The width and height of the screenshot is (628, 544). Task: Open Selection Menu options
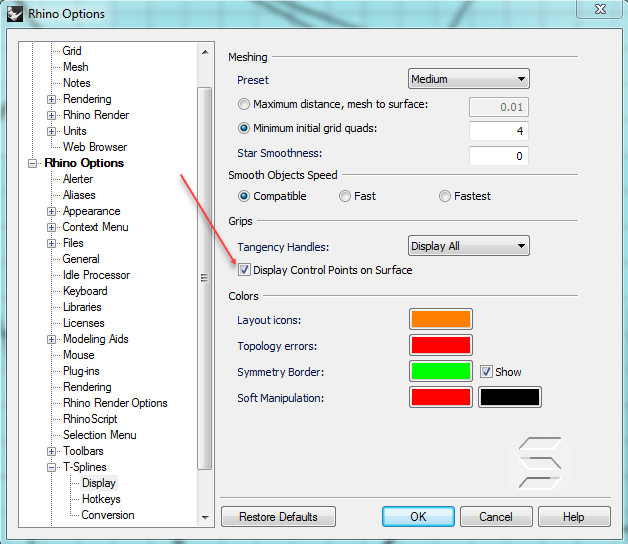[100, 435]
